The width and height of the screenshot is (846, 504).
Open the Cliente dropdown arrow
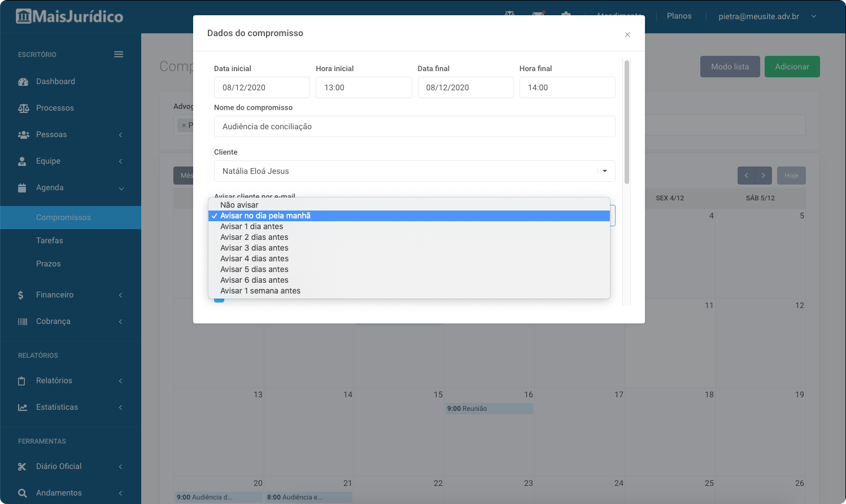coord(605,171)
